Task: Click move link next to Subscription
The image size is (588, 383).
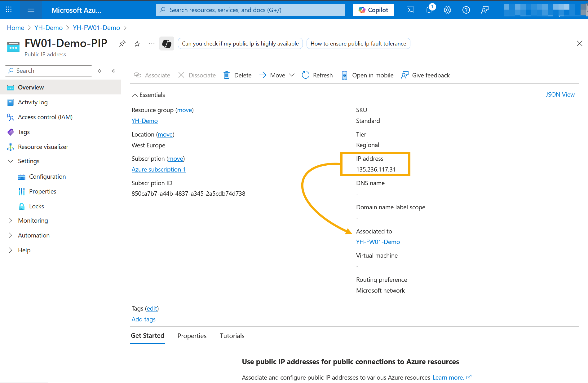Action: (x=176, y=159)
